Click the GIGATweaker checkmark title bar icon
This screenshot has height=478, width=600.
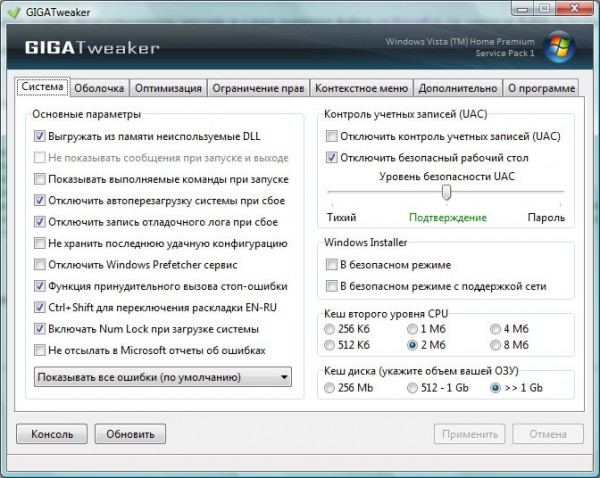[x=14, y=12]
